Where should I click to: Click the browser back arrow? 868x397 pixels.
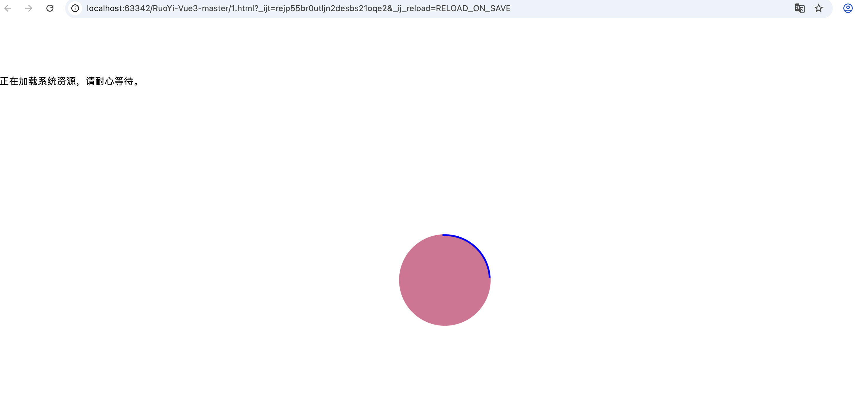[8, 8]
